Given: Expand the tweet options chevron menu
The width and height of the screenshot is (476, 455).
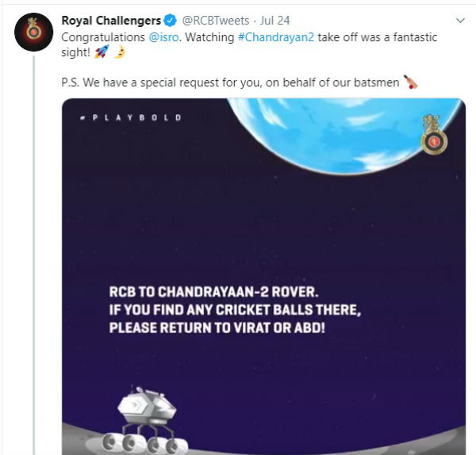Looking at the screenshot, I should (x=460, y=20).
